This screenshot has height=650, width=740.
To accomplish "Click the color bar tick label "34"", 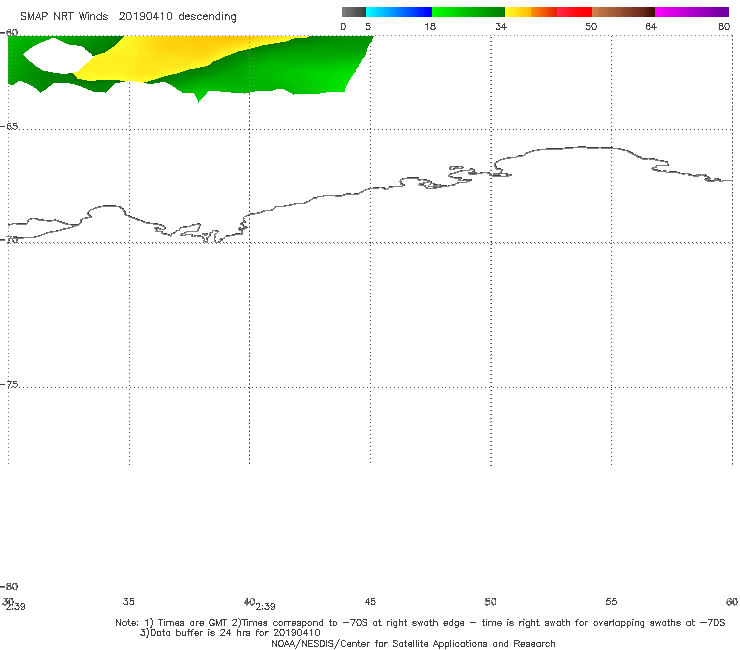I will 501,27.
